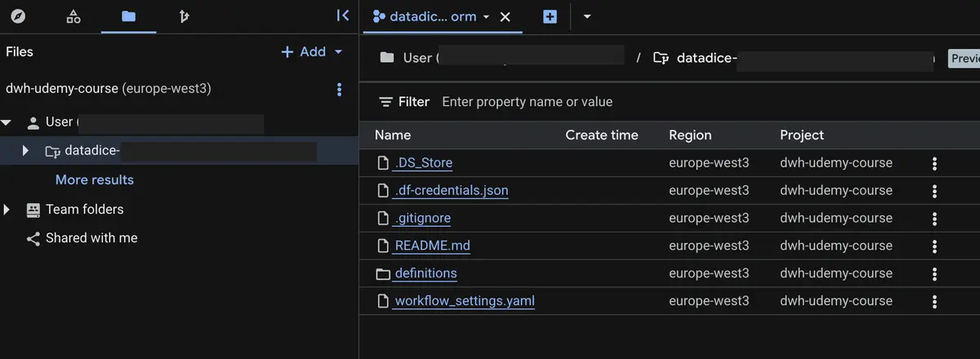The height and width of the screenshot is (359, 980).
Task: Click the Preview badge
Action: 964,58
